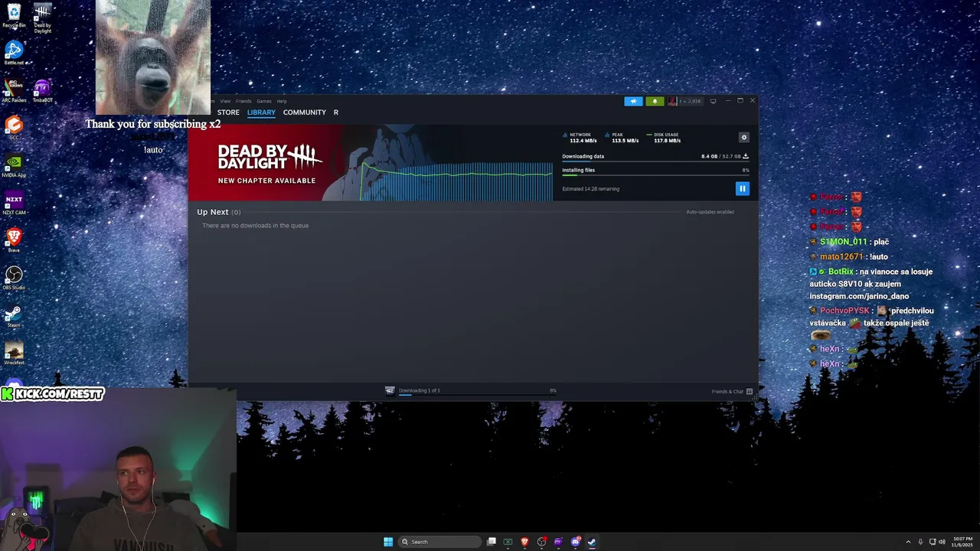Viewport: 980px width, 551px height.
Task: Click 'Auto-updates enabled' text
Action: pos(710,212)
